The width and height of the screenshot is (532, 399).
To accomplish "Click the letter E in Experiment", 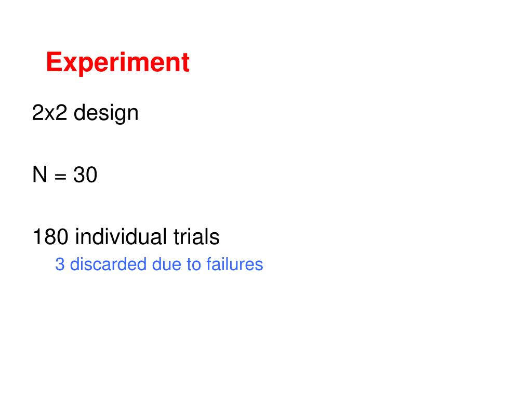I will (x=54, y=62).
